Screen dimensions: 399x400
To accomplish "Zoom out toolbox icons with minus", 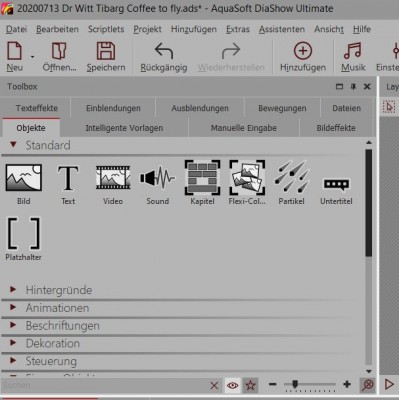I will (x=273, y=384).
